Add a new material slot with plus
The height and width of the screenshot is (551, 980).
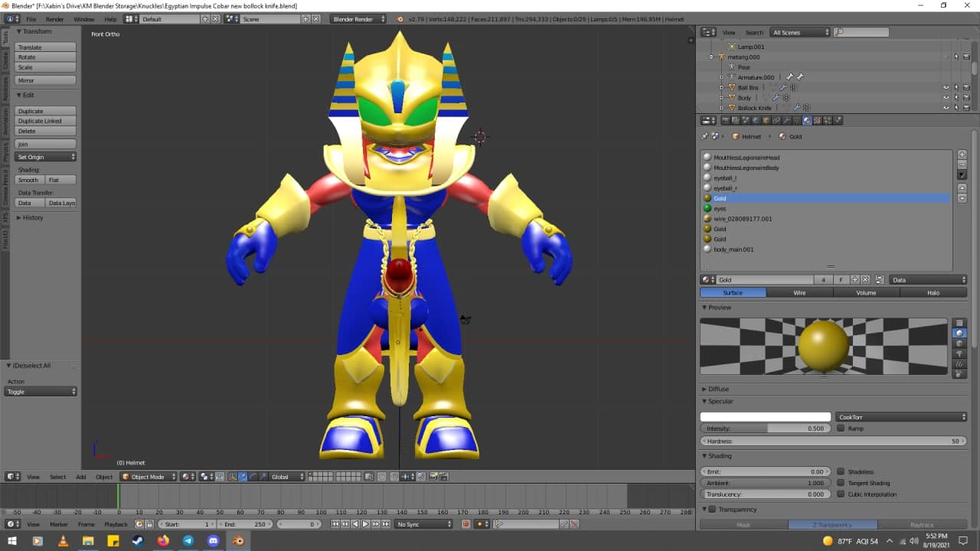[x=962, y=155]
